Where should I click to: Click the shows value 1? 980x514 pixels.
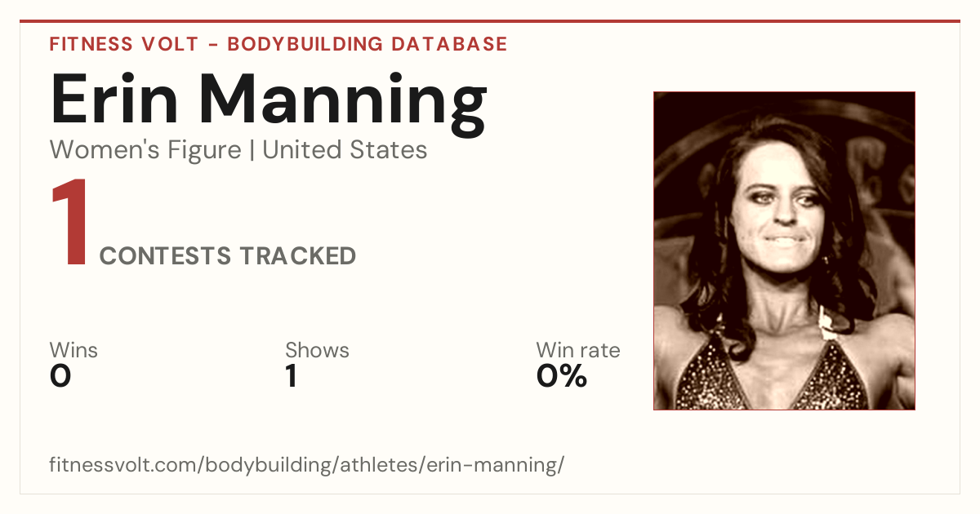pos(291,376)
